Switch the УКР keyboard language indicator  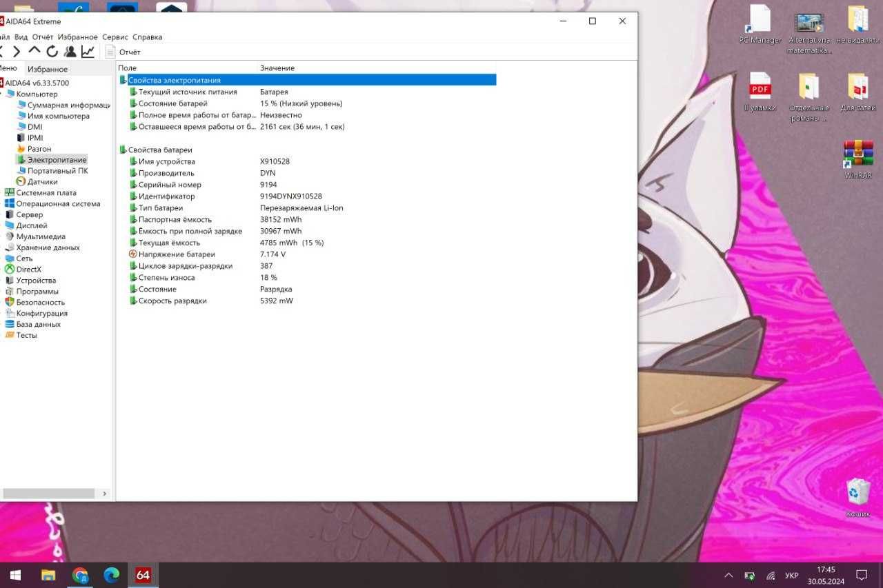pos(792,576)
